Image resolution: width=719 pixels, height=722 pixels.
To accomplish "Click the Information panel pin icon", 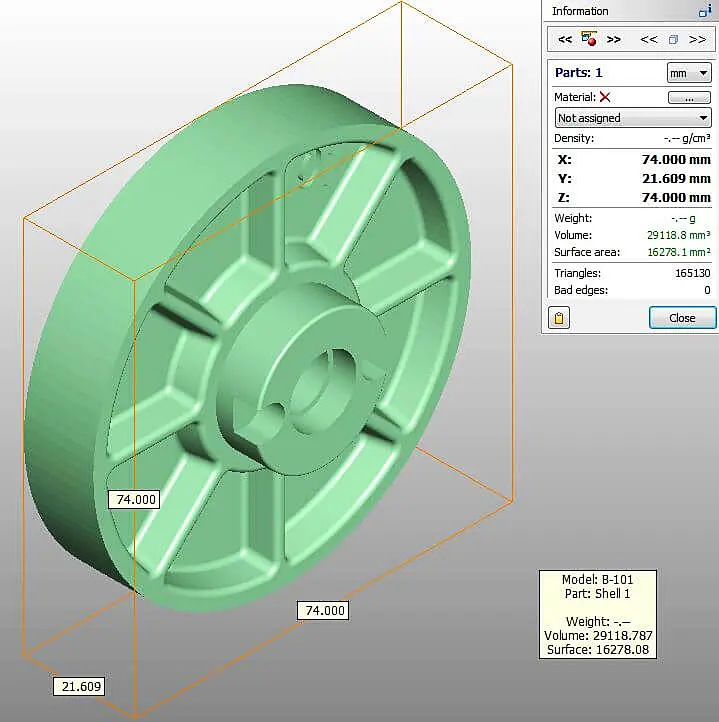I will click(x=704, y=11).
